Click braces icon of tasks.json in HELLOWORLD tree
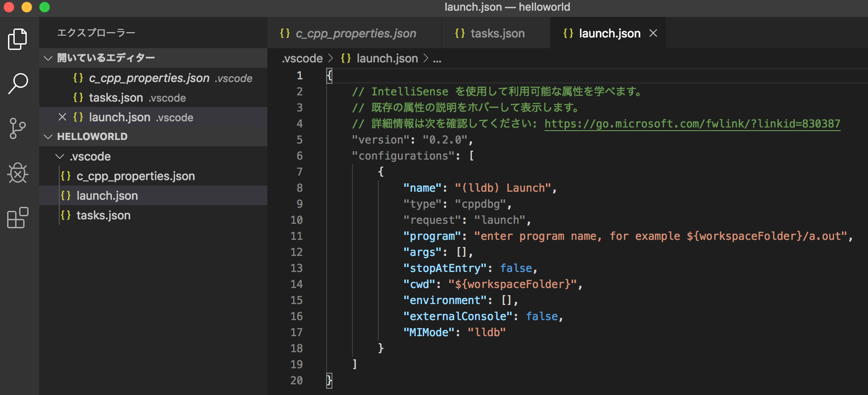Image resolution: width=868 pixels, height=395 pixels. [x=66, y=215]
